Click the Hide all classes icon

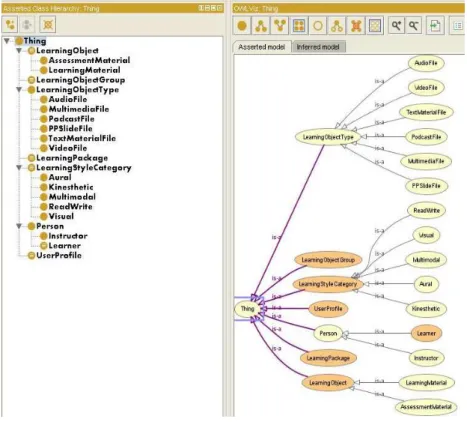pyautogui.click(x=375, y=26)
